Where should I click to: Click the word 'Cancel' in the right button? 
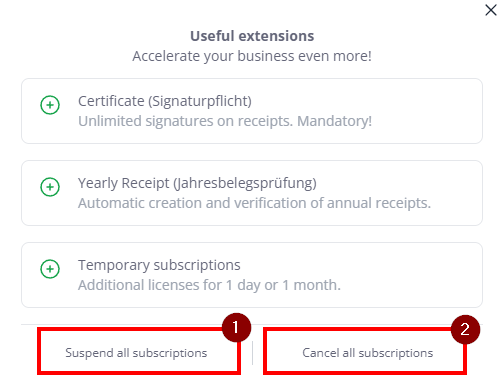point(321,352)
